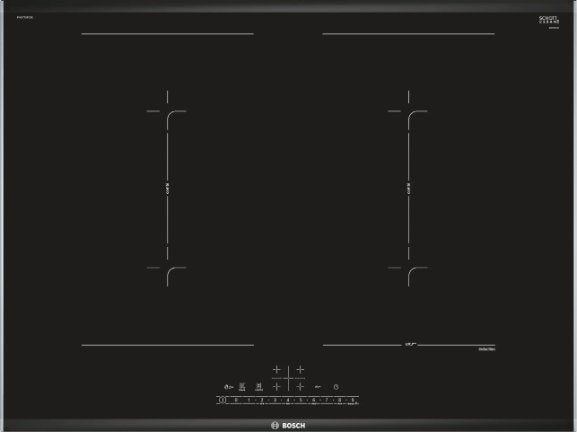The image size is (577, 434).
Task: Tap the timer clock symbol
Action: (336, 387)
